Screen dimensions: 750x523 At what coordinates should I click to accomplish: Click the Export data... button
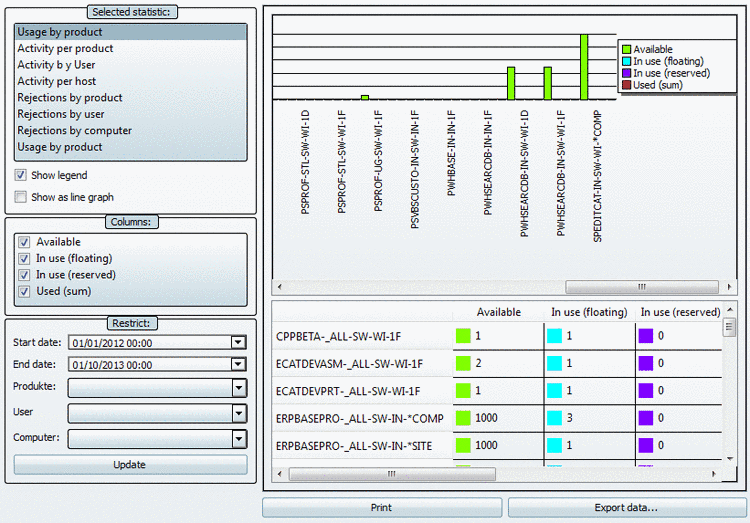coord(627,508)
